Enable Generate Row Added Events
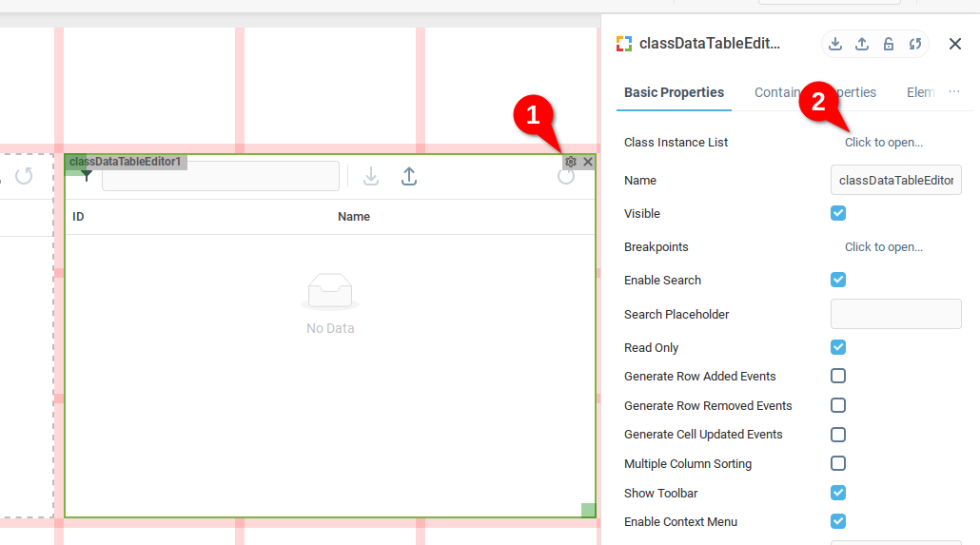Screen dimensions: 980x545 point(838,376)
